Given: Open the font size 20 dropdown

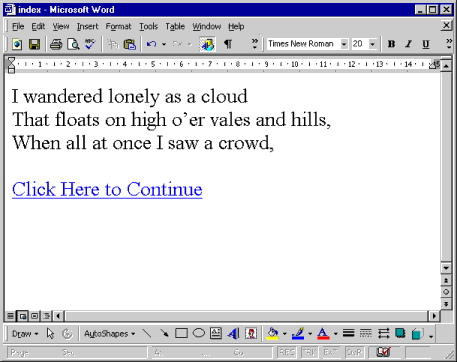Looking at the screenshot, I should (373, 44).
